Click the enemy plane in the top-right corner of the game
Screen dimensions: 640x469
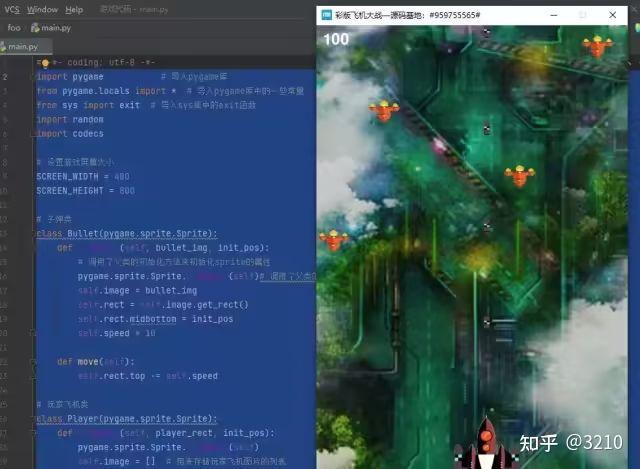[x=598, y=46]
